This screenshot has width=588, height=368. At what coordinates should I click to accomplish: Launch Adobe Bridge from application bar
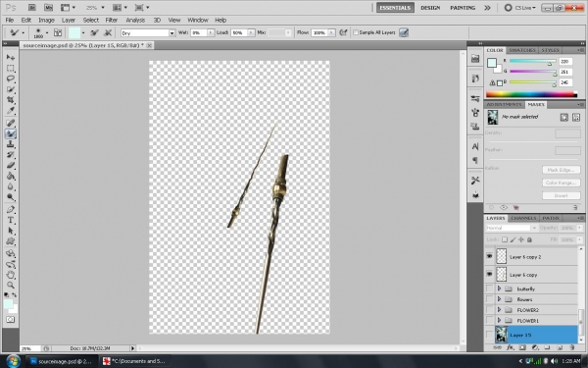32,8
